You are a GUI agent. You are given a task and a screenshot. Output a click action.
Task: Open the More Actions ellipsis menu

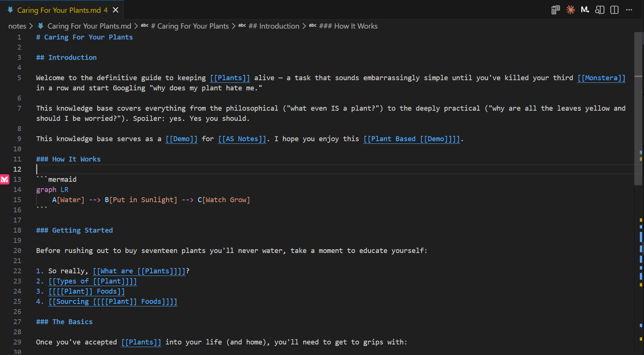pos(629,10)
